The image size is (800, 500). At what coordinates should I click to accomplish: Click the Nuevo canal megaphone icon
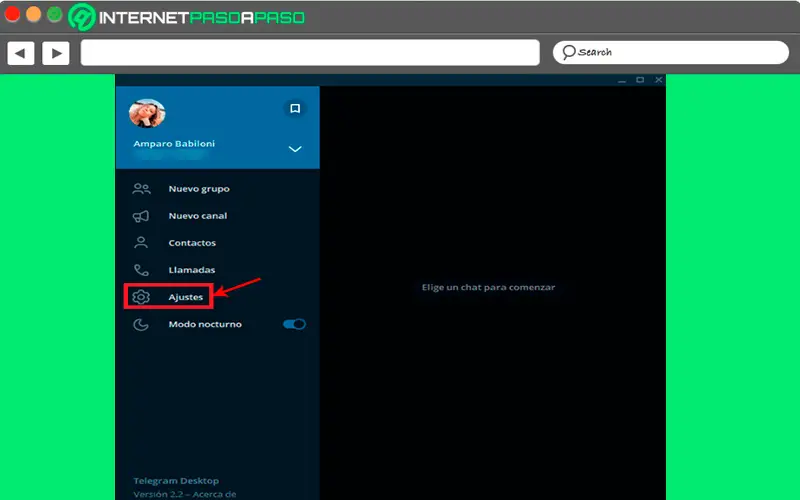[x=141, y=216]
